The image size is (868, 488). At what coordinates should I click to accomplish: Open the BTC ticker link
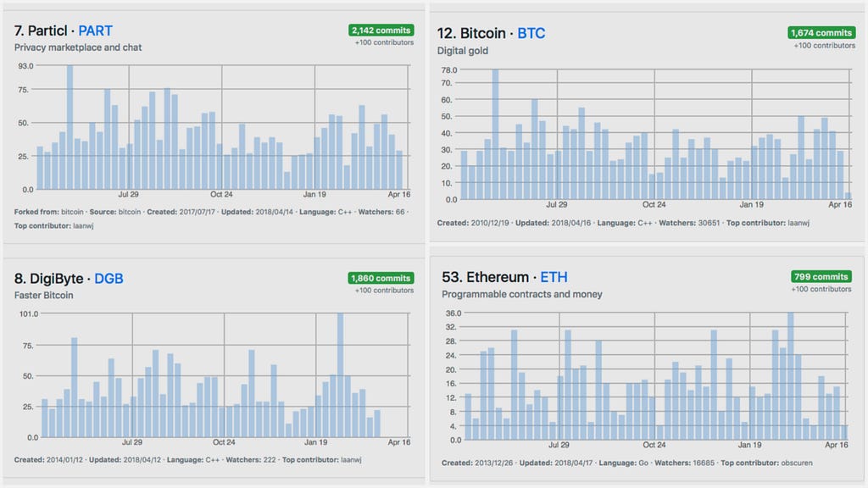tap(531, 33)
